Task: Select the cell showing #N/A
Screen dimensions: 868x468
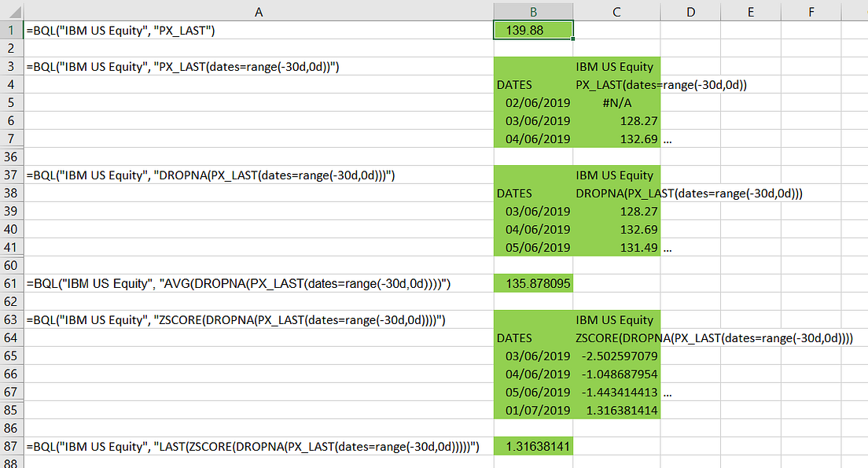Action: click(x=616, y=102)
